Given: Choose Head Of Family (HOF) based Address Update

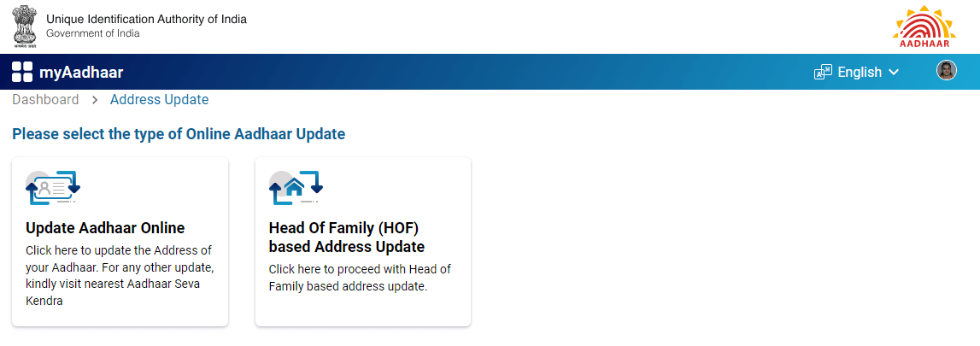Looking at the screenshot, I should [x=346, y=238].
